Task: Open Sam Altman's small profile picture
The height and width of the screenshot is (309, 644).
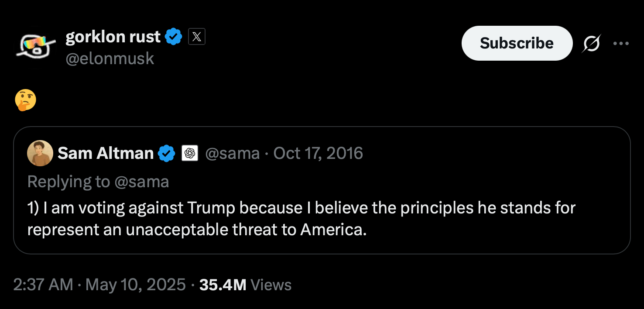Action: 40,153
